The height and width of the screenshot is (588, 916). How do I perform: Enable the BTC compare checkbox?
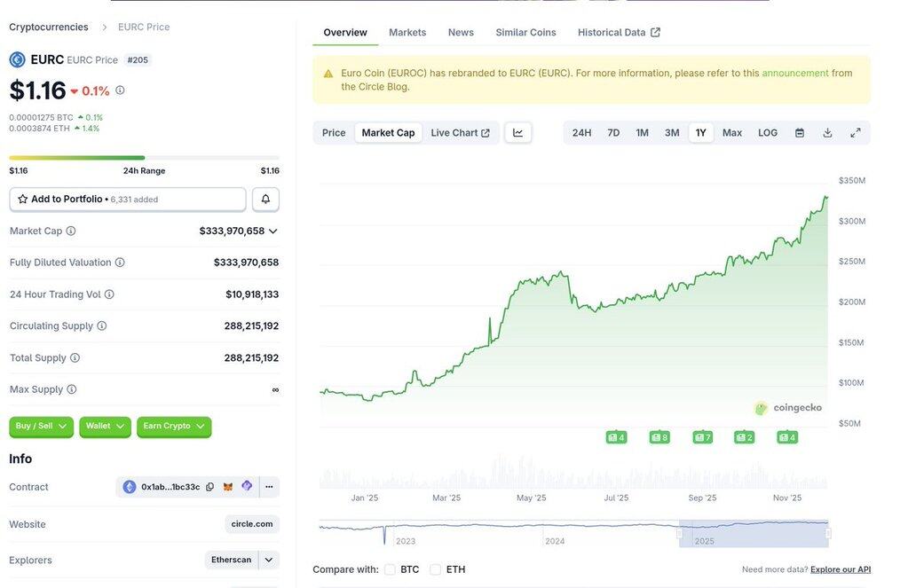390,569
